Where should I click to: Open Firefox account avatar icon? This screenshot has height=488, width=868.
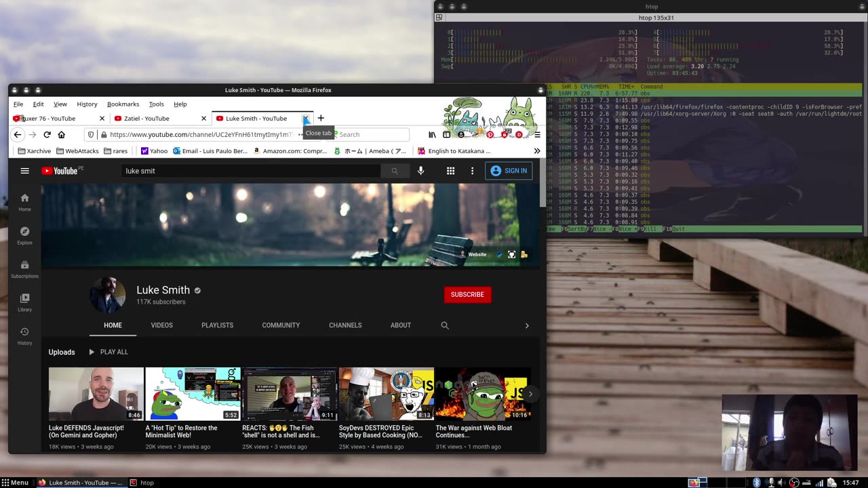pos(461,134)
